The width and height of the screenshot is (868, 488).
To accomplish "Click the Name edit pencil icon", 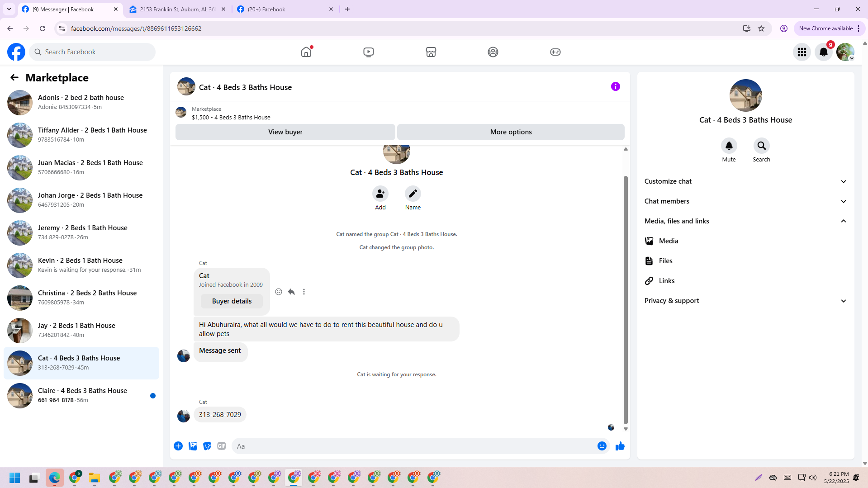I will [x=413, y=194].
